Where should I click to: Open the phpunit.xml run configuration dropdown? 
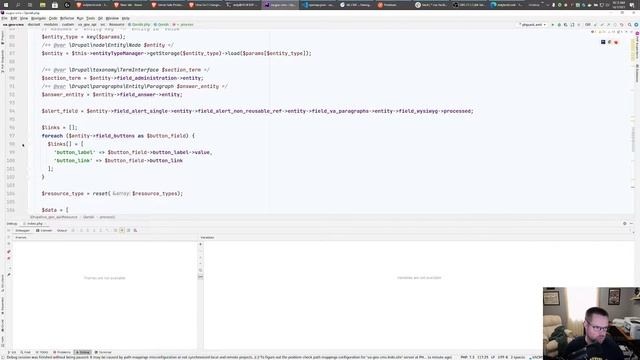532,24
